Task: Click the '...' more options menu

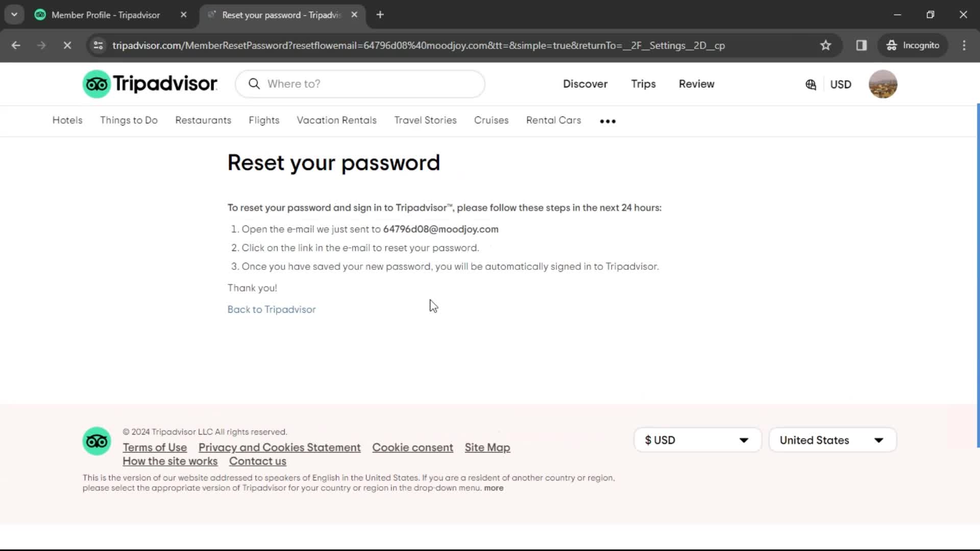Action: pos(607,120)
